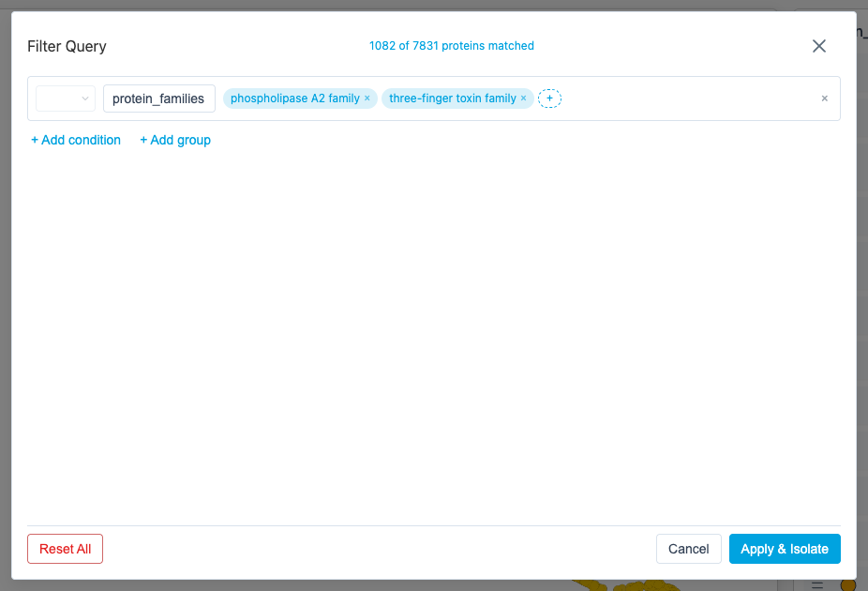Click the Reset All button
Screen dimensions: 868x591
[66, 549]
